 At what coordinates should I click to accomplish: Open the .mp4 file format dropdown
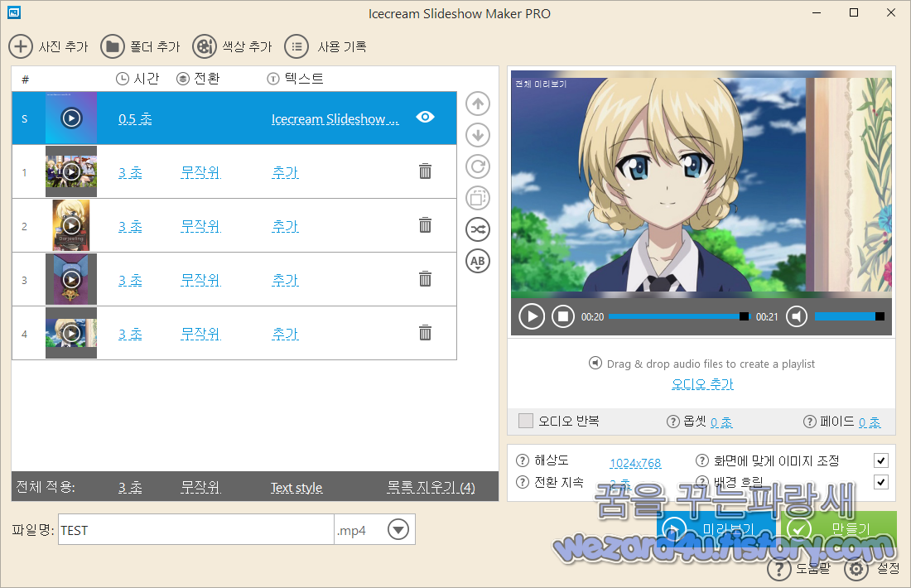[x=398, y=529]
